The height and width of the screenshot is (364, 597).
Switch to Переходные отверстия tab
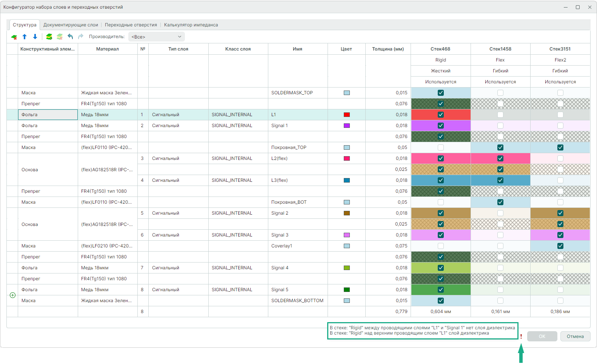pos(131,25)
